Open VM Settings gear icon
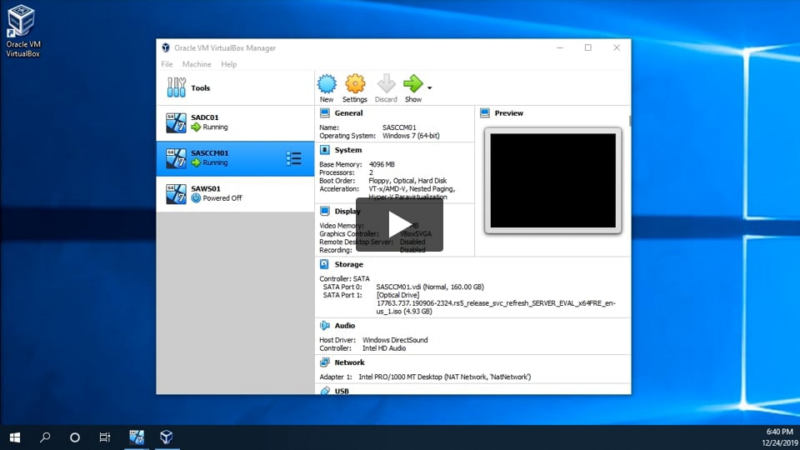 click(x=355, y=85)
